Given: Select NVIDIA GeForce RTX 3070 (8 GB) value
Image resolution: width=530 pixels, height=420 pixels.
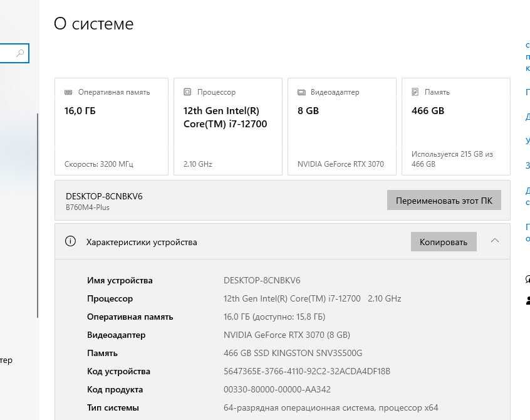Looking at the screenshot, I should click(287, 335).
